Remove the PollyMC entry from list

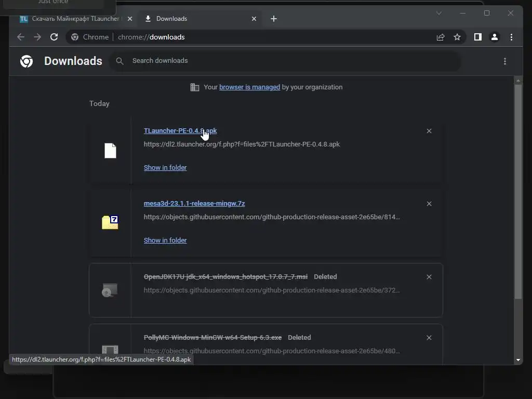click(429, 338)
